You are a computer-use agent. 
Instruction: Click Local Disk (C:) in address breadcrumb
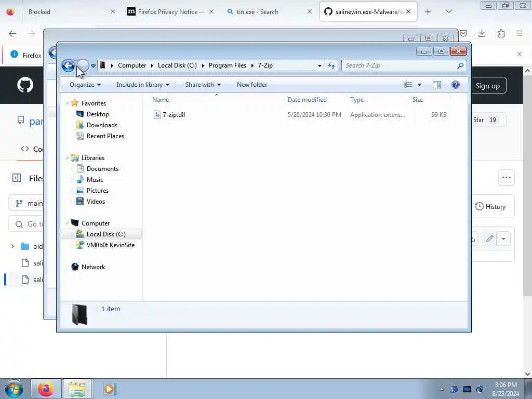177,65
